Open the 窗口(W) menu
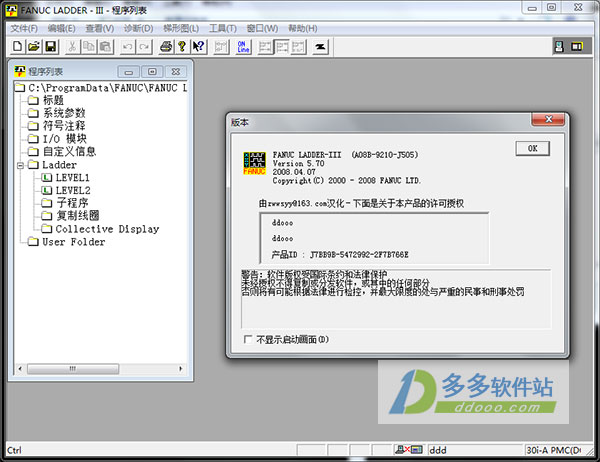600x462 pixels. pyautogui.click(x=262, y=28)
